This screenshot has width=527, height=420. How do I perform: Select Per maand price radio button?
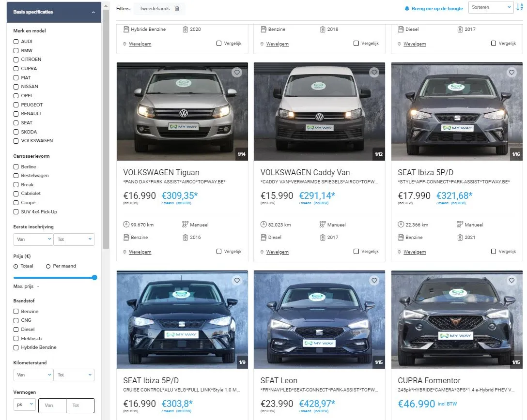[x=48, y=266]
